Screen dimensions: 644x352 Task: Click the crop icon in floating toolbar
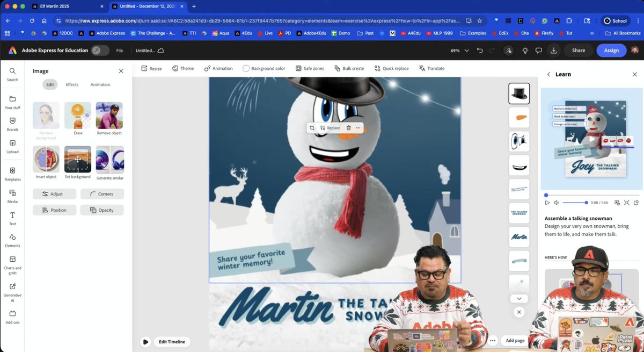point(312,128)
